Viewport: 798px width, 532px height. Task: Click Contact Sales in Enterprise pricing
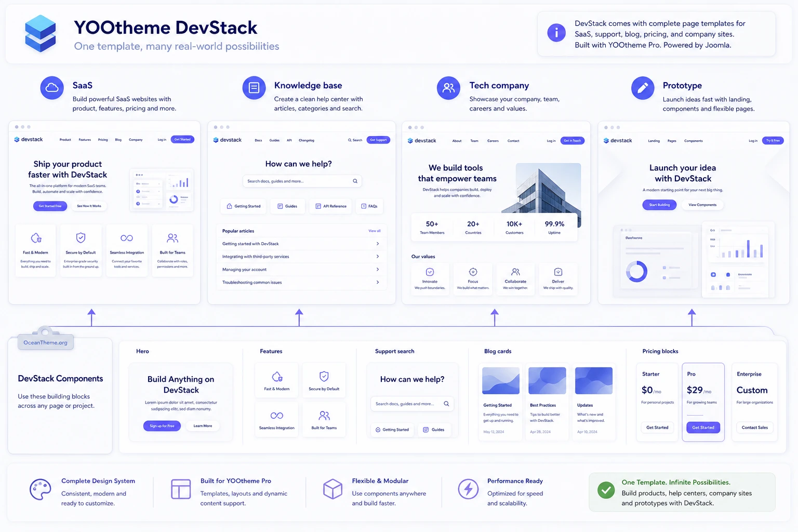click(x=755, y=428)
